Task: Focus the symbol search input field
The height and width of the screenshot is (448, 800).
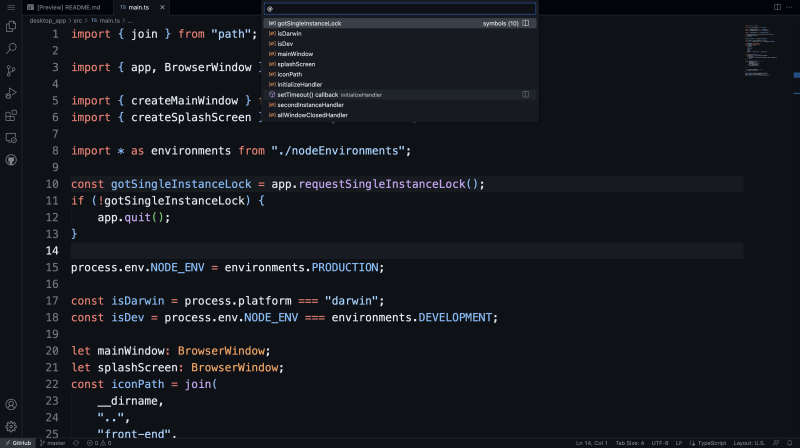Action: click(x=399, y=9)
